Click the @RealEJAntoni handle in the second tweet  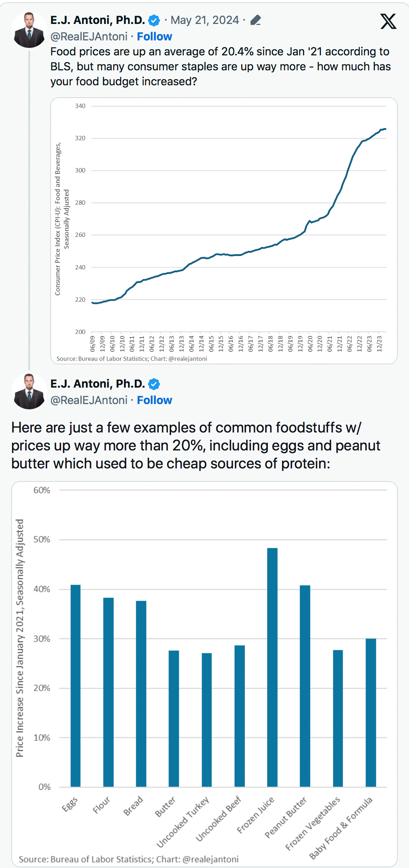[x=89, y=400]
